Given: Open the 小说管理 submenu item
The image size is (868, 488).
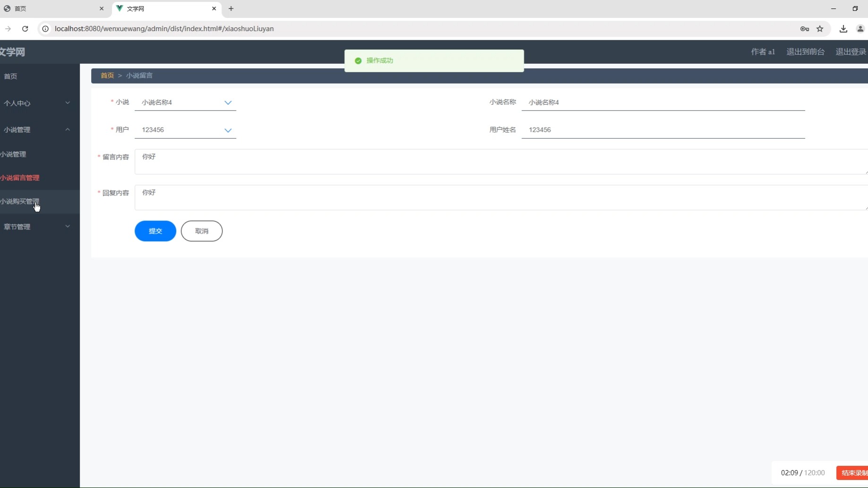Looking at the screenshot, I should (40, 154).
